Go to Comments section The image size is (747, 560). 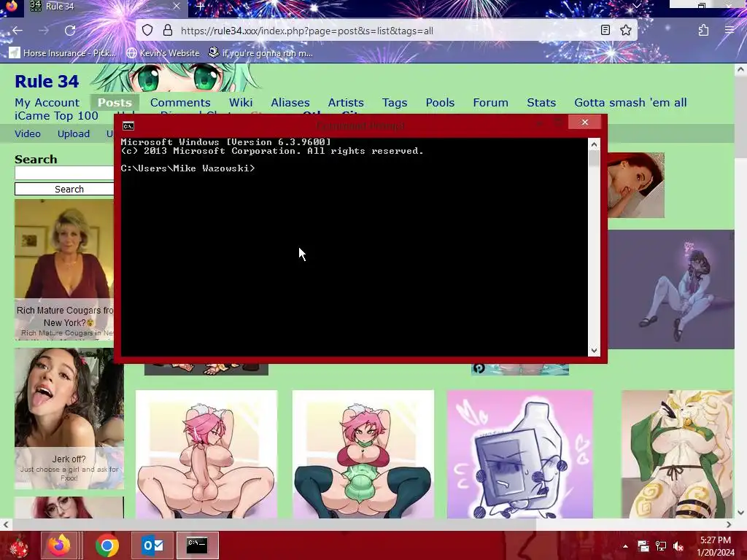[x=180, y=102]
